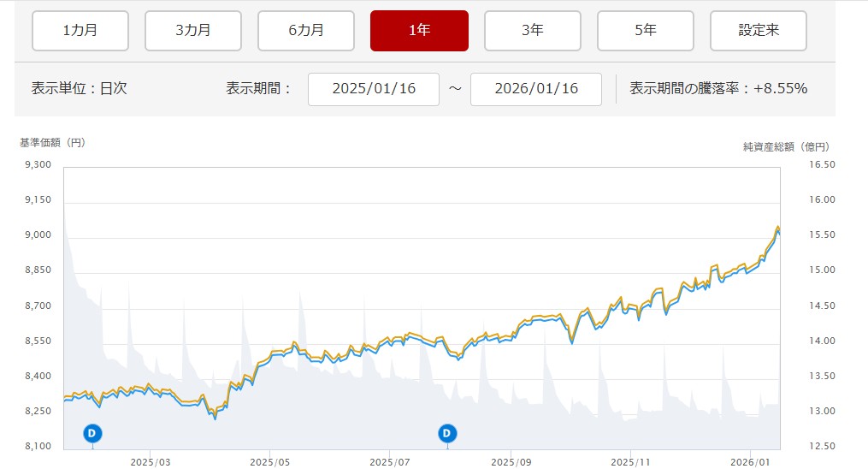Image resolution: width=868 pixels, height=469 pixels.
Task: Click the 表示単位：日次 label
Action: point(79,88)
